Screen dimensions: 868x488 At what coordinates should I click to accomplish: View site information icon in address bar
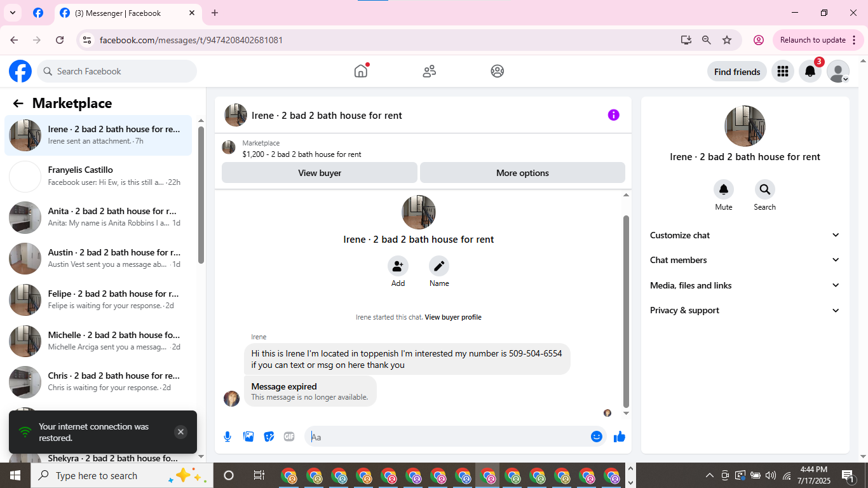point(87,40)
